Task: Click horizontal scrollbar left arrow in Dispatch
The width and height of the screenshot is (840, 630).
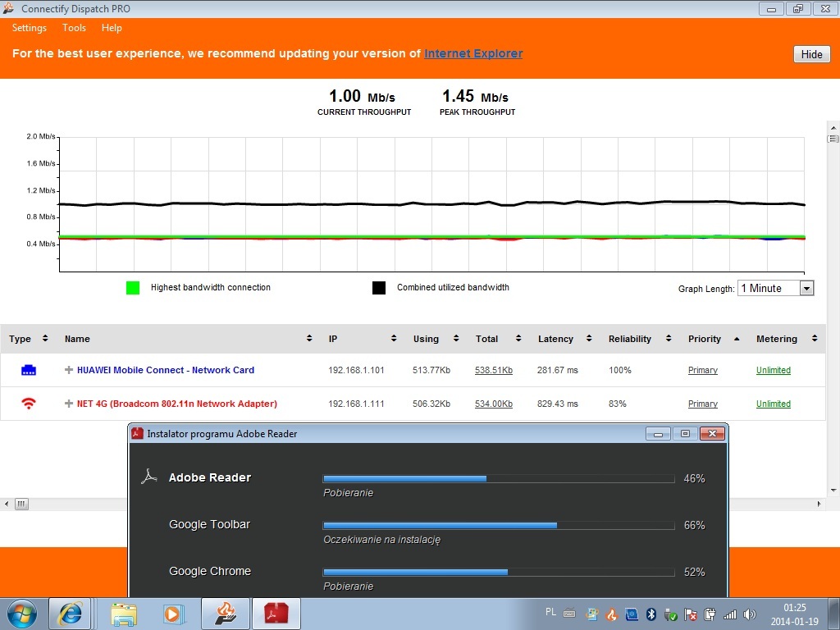Action: click(7, 504)
